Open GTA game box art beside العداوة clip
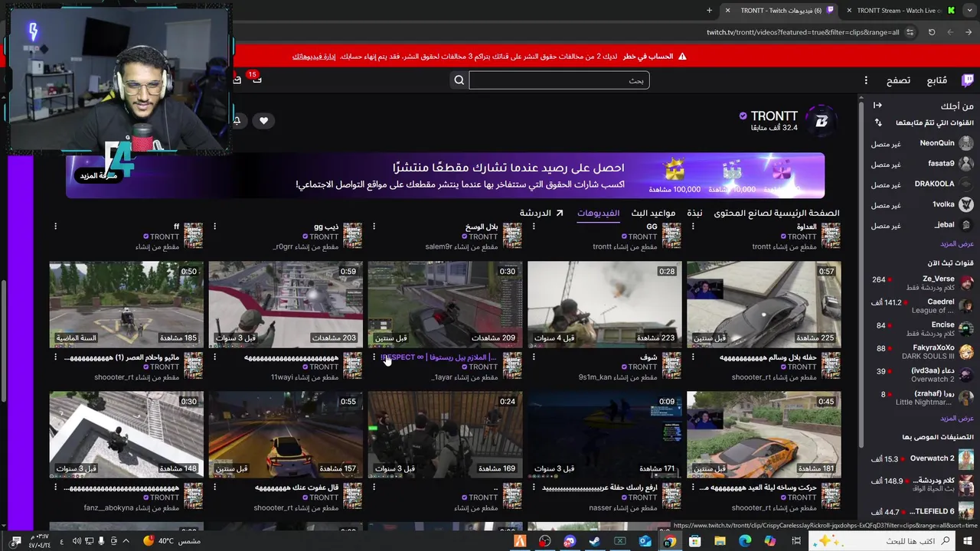Viewport: 980px width, 551px height. pos(831,236)
